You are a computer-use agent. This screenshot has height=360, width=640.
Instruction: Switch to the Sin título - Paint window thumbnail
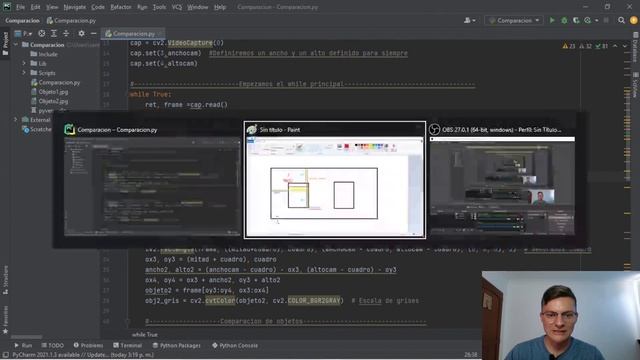pyautogui.click(x=335, y=180)
